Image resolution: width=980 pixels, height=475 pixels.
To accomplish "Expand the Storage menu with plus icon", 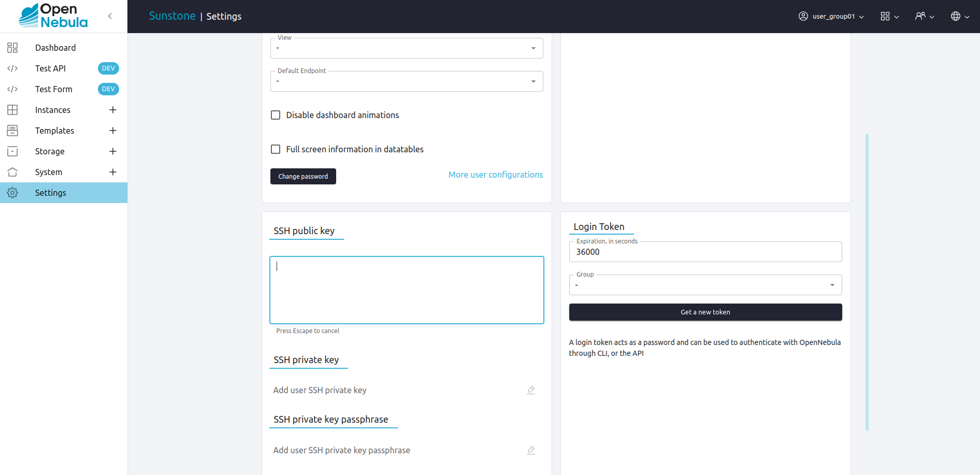I will click(x=113, y=151).
